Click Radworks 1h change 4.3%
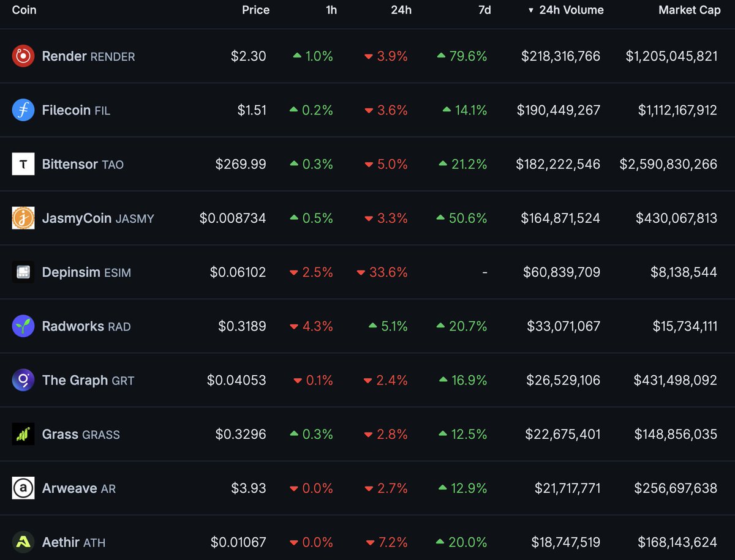The image size is (735, 560). [x=311, y=326]
